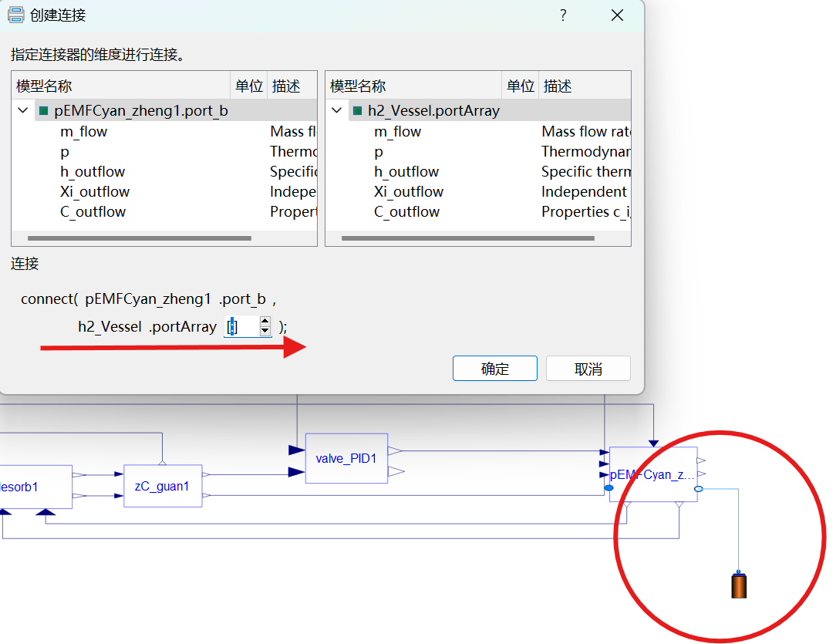
Task: Select Xi_outflow under h2_Vessel.portArray
Action: click(x=409, y=191)
